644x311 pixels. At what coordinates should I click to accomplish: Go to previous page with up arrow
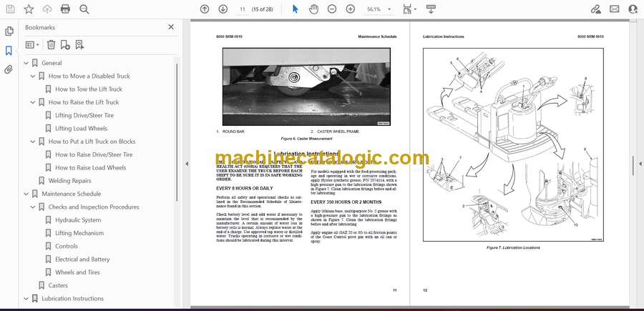point(205,9)
